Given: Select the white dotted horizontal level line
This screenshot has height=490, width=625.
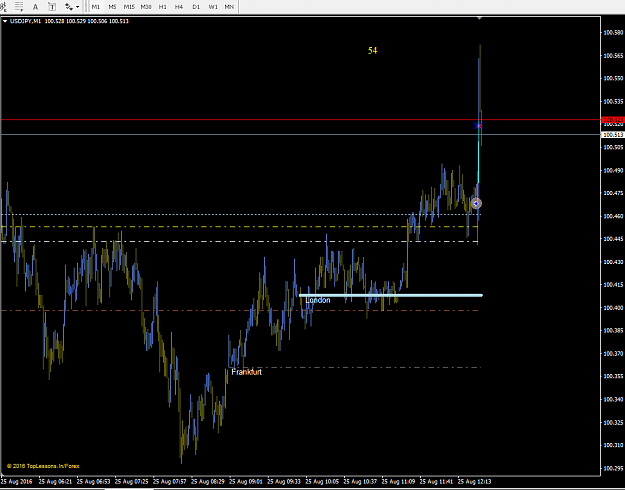Looking at the screenshot, I should [241, 214].
